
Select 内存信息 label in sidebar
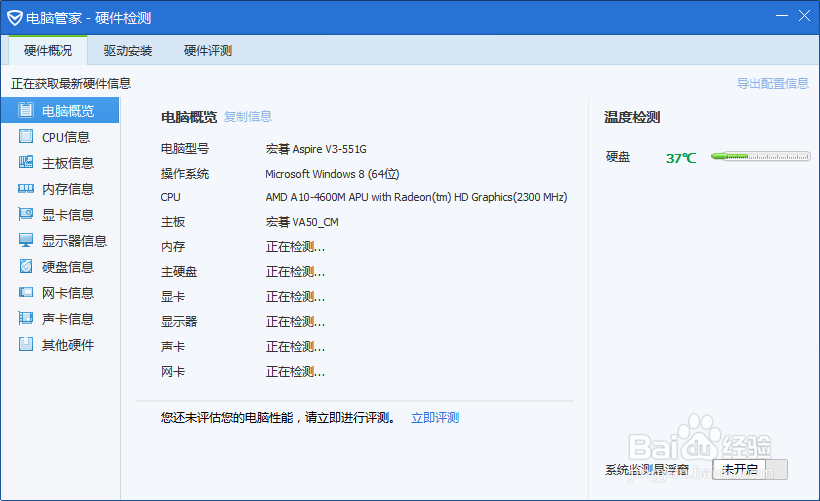[x=68, y=189]
